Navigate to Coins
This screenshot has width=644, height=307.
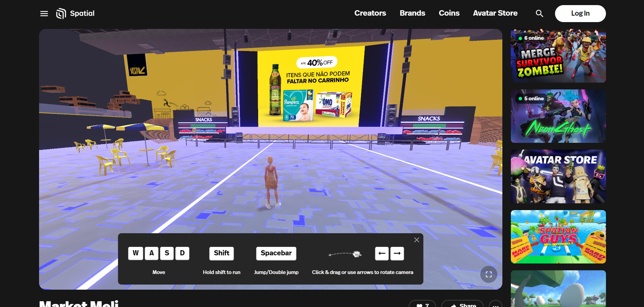click(x=449, y=13)
